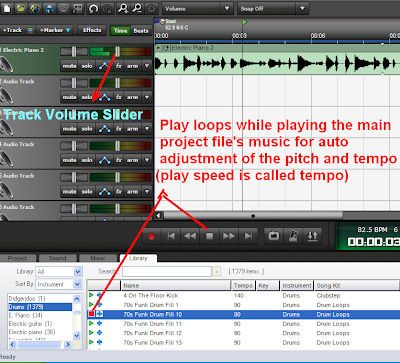Click the Electric Piano 2 pan slider
The image size is (400, 363).
click(x=74, y=52)
